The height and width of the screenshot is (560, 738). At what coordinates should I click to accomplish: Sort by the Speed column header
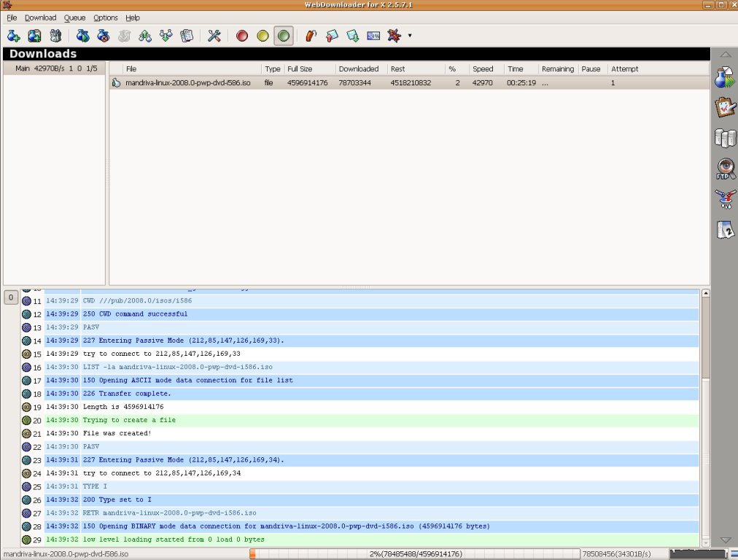click(x=486, y=69)
